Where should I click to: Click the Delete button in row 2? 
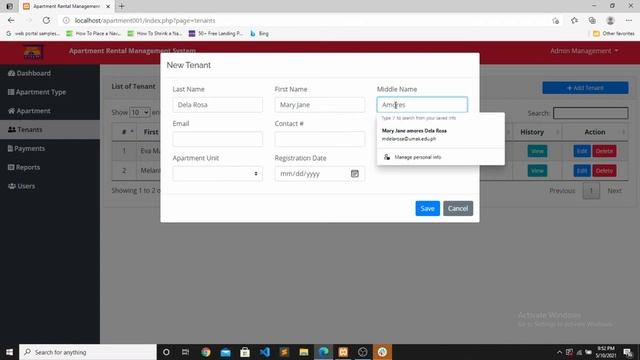[x=604, y=171]
